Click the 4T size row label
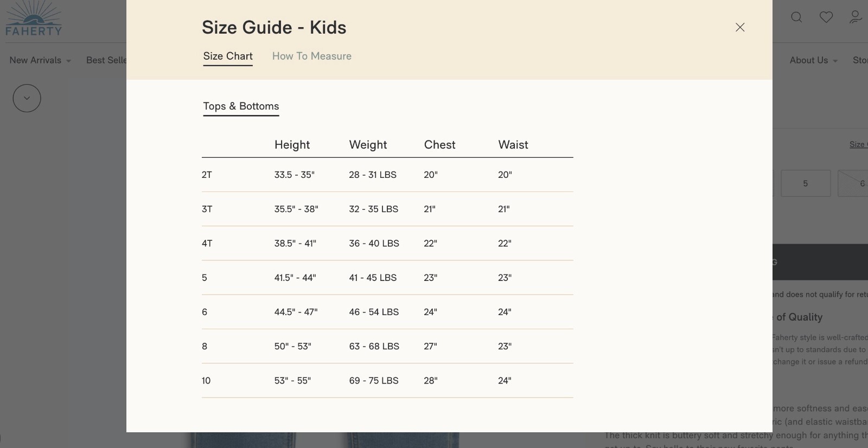 click(207, 244)
